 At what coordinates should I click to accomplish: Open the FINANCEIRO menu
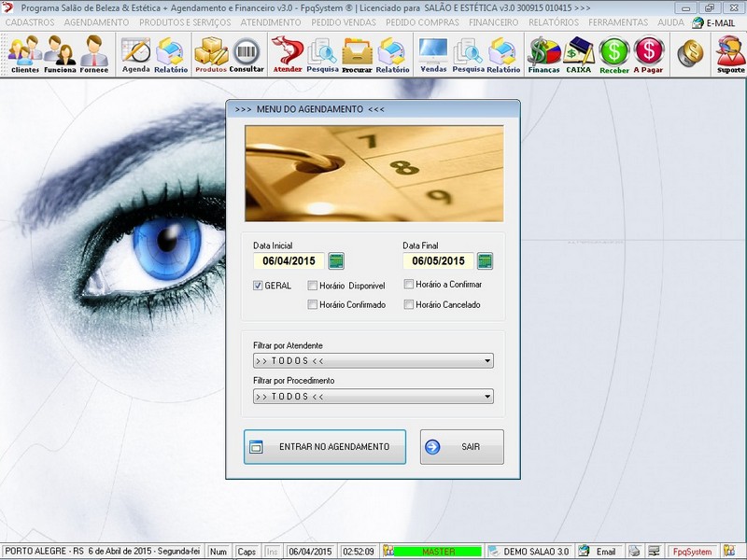(494, 22)
